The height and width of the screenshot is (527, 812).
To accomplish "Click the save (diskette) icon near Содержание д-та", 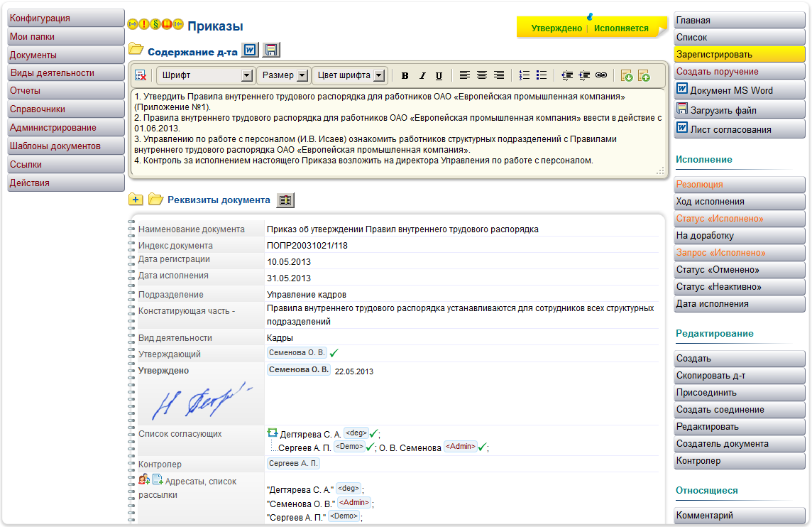I will point(271,50).
